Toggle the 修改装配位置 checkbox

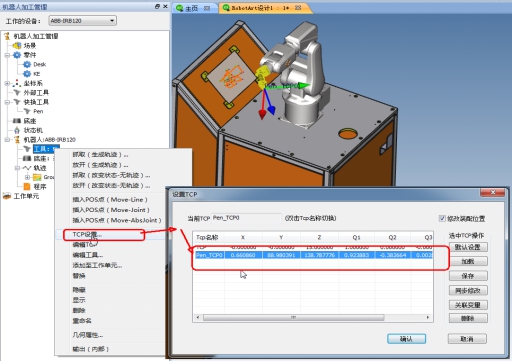442,218
